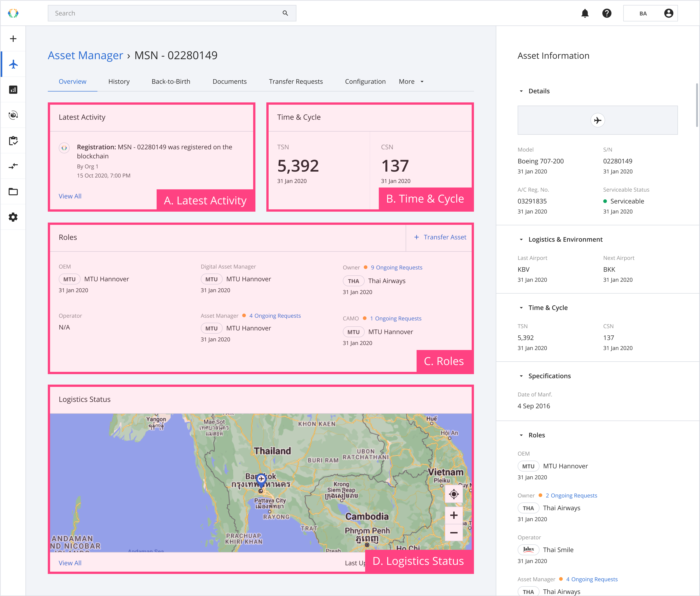
Task: Collapse the Specifications section
Action: pos(521,376)
